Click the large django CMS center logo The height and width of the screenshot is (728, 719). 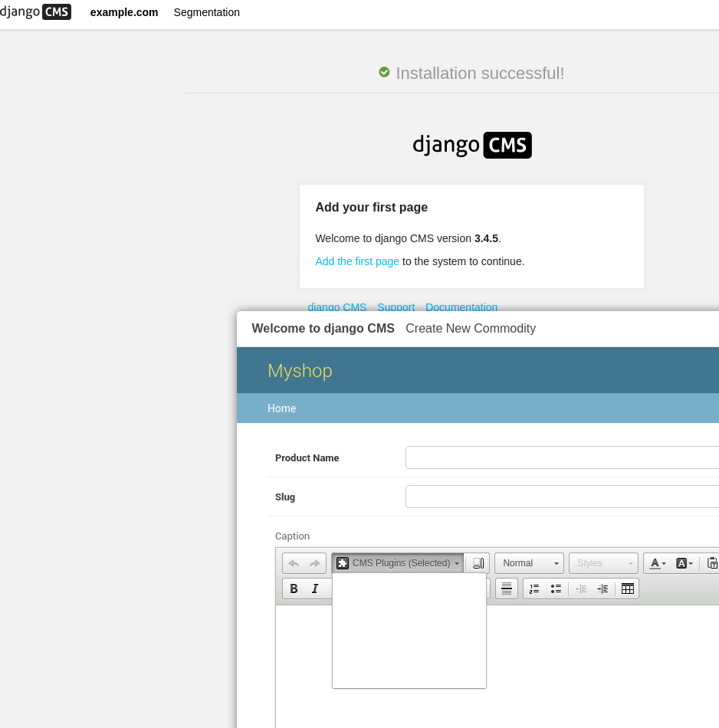coord(472,146)
